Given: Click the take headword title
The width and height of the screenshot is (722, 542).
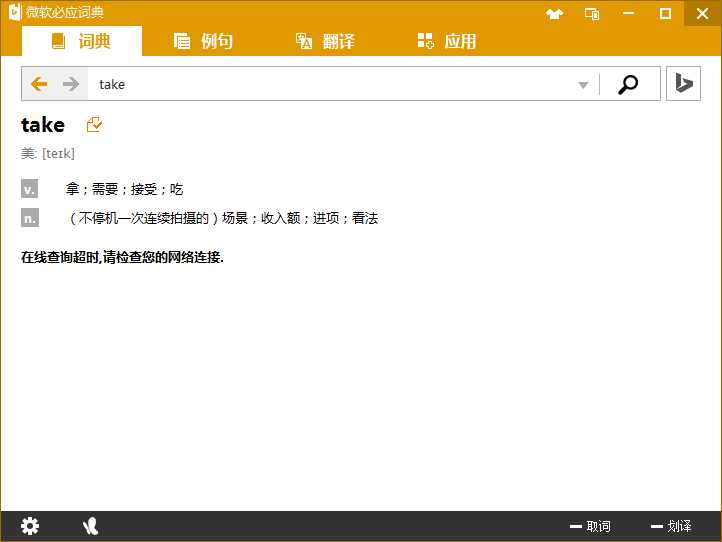Looking at the screenshot, I should 43,125.
